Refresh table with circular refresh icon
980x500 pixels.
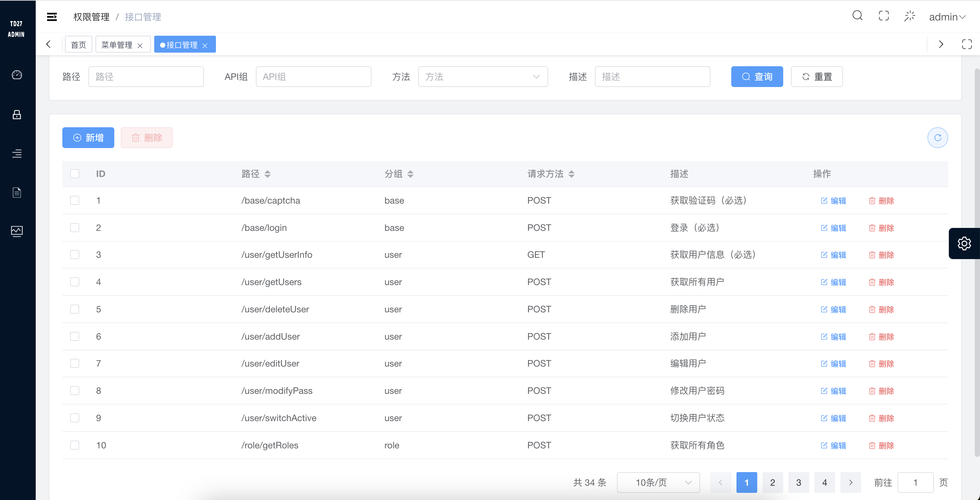(x=937, y=138)
